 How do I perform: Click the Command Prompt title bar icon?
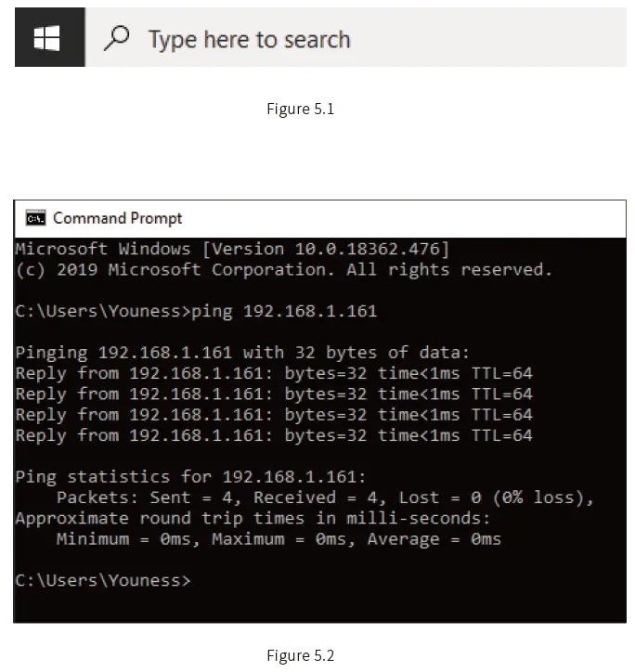click(35, 219)
